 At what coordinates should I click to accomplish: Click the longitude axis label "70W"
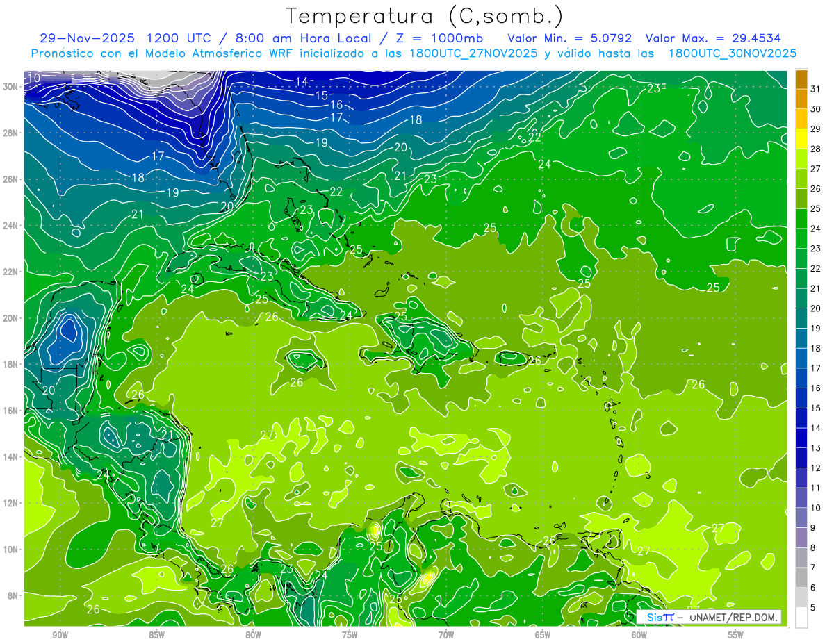[x=446, y=635]
